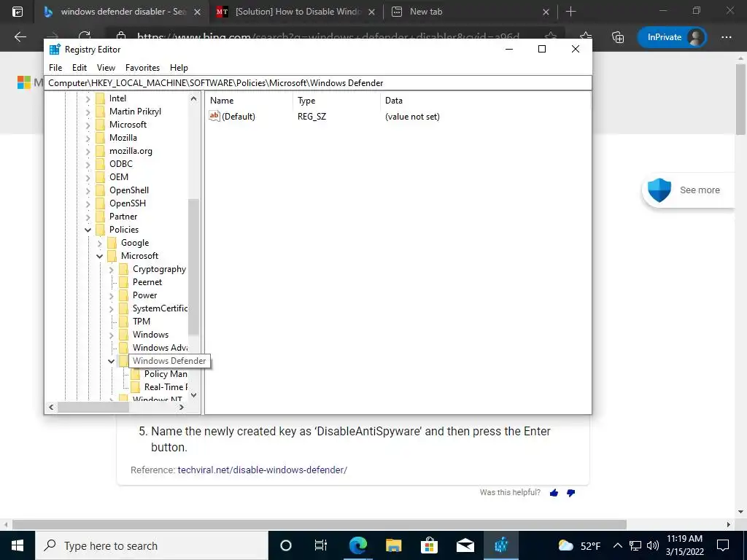Open the Favorites menu in Registry Editor
This screenshot has width=747, height=560.
coord(142,68)
